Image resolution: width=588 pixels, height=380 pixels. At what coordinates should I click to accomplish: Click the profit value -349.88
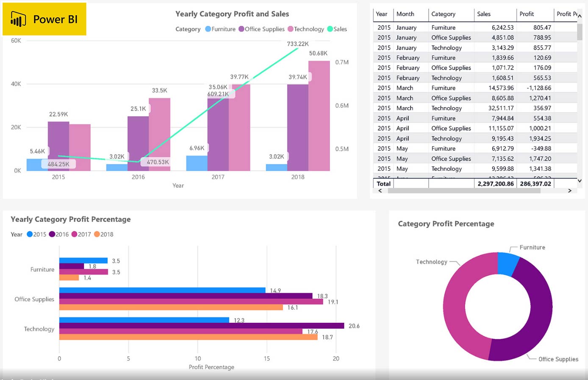coord(542,149)
